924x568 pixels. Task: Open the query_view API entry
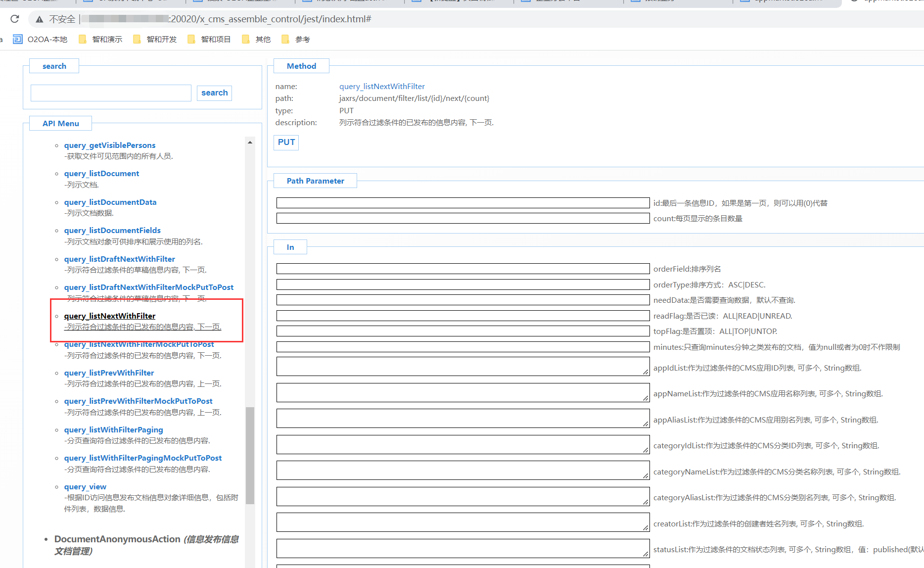(x=85, y=487)
